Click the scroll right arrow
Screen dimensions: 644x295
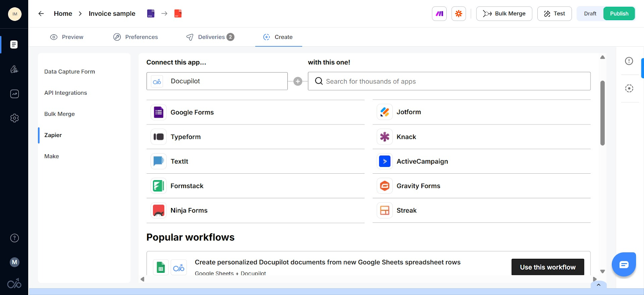pyautogui.click(x=595, y=279)
